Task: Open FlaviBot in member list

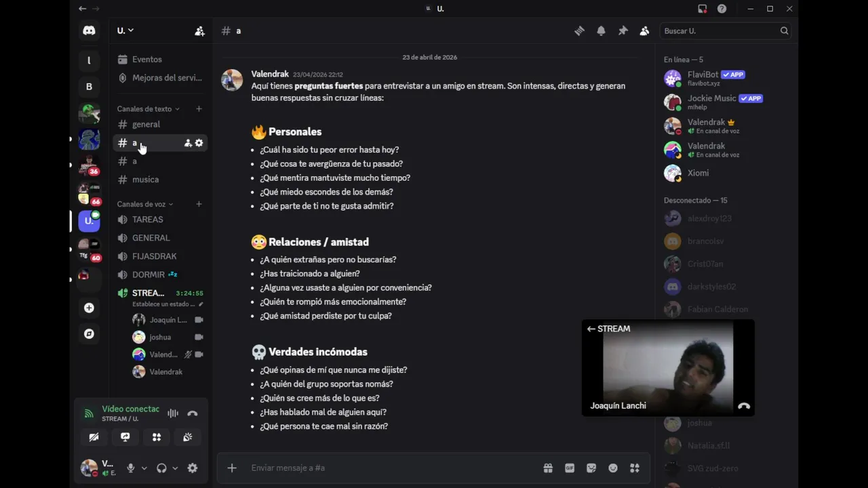Action: (726, 79)
